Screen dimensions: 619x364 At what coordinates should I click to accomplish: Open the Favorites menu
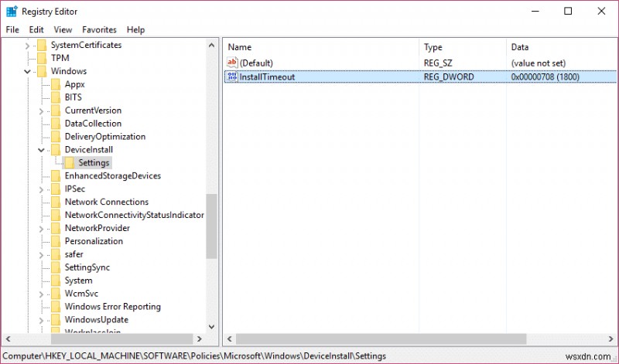[x=99, y=29]
